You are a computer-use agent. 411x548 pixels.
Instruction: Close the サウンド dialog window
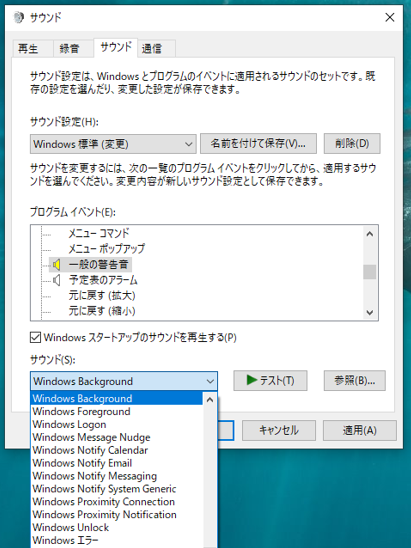[390, 17]
